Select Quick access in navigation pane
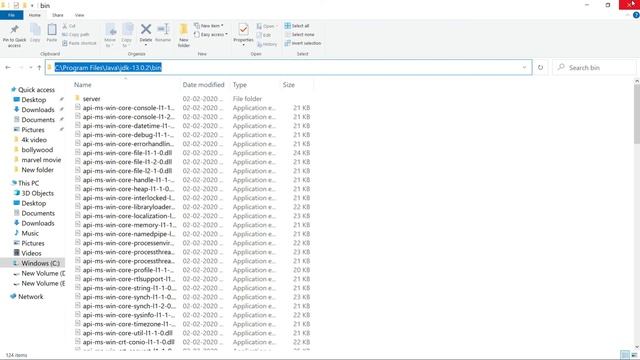Screen dimensions: 640x360 coord(36,90)
